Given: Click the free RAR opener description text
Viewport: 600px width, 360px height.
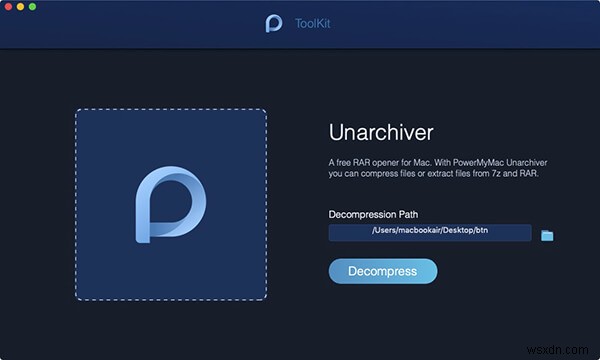Looking at the screenshot, I should click(437, 168).
